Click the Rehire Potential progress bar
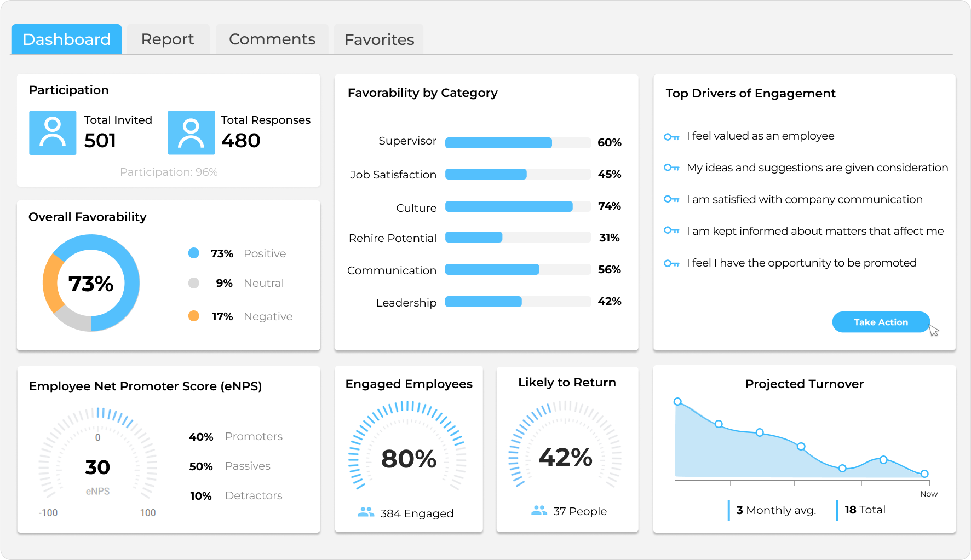The image size is (971, 560). [x=518, y=238]
